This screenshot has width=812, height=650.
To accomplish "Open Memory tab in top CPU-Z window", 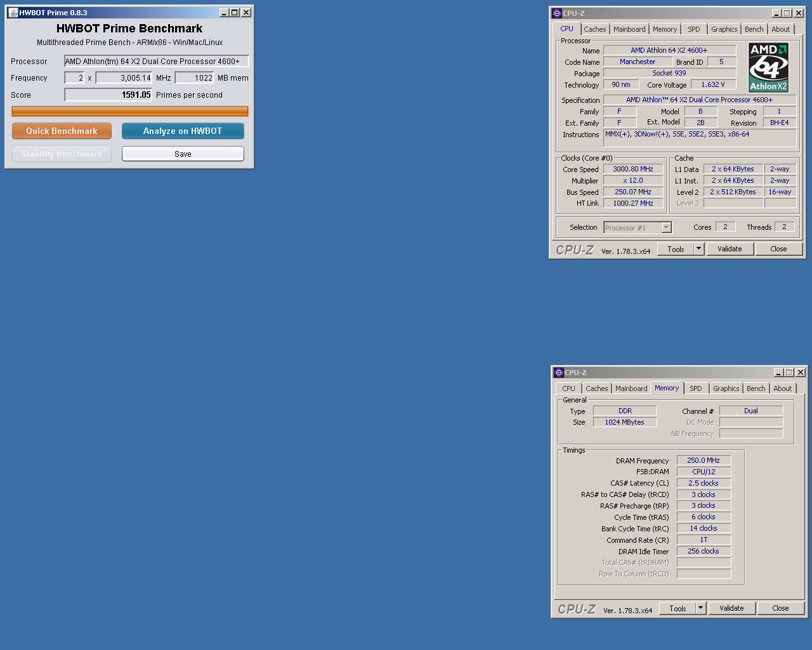I will (x=665, y=29).
